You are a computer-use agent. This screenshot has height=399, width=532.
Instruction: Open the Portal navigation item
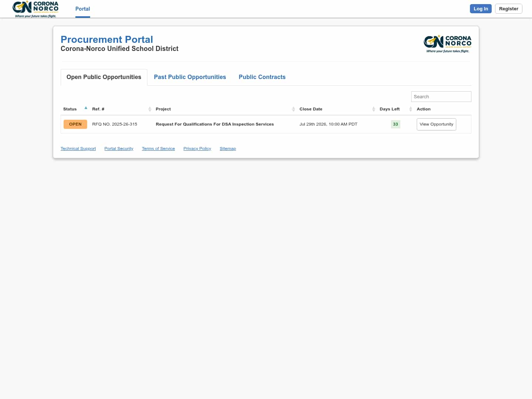[83, 9]
